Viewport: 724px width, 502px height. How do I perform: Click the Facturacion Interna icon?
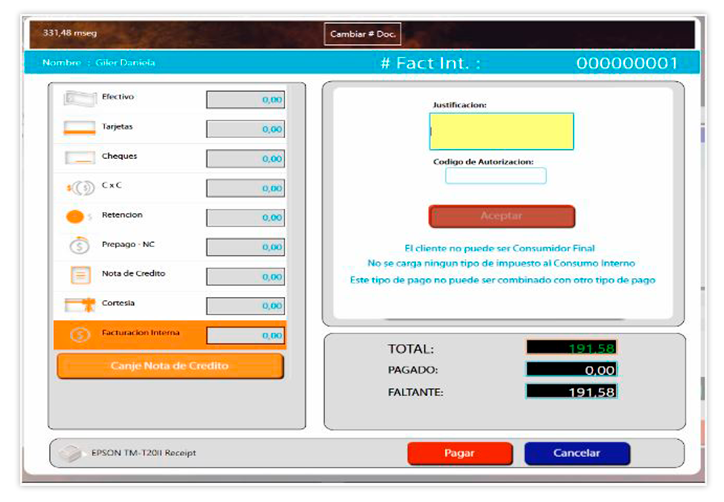click(x=77, y=335)
